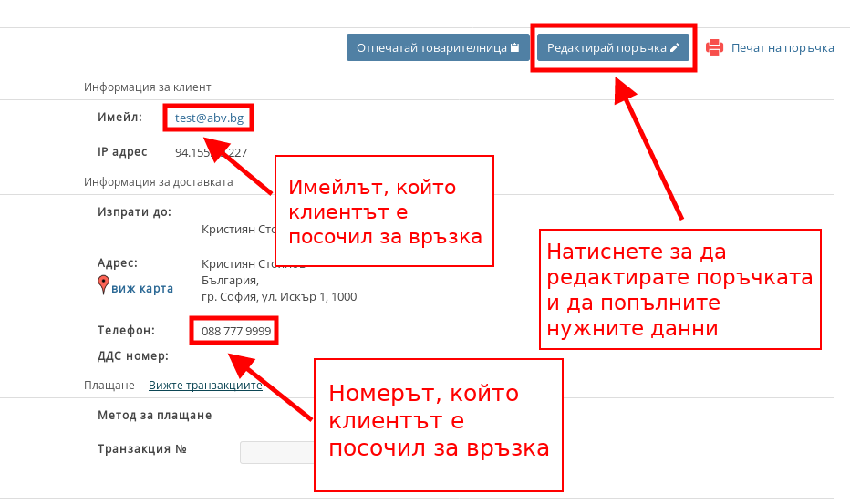Open the виж карта map link

[142, 289]
